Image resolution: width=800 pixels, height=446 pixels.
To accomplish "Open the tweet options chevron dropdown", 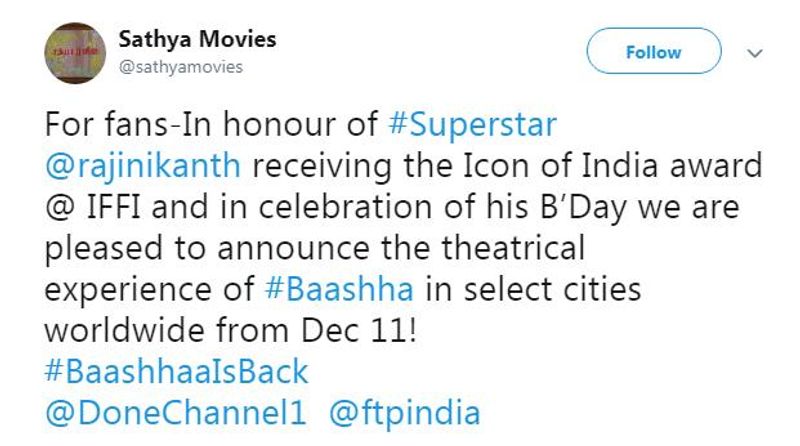I will click(x=755, y=52).
